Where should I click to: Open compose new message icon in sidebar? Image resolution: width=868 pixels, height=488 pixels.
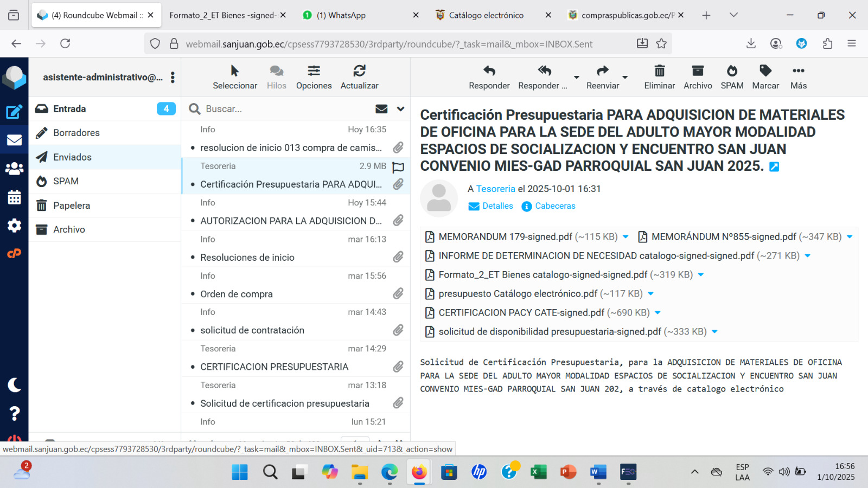click(x=14, y=112)
